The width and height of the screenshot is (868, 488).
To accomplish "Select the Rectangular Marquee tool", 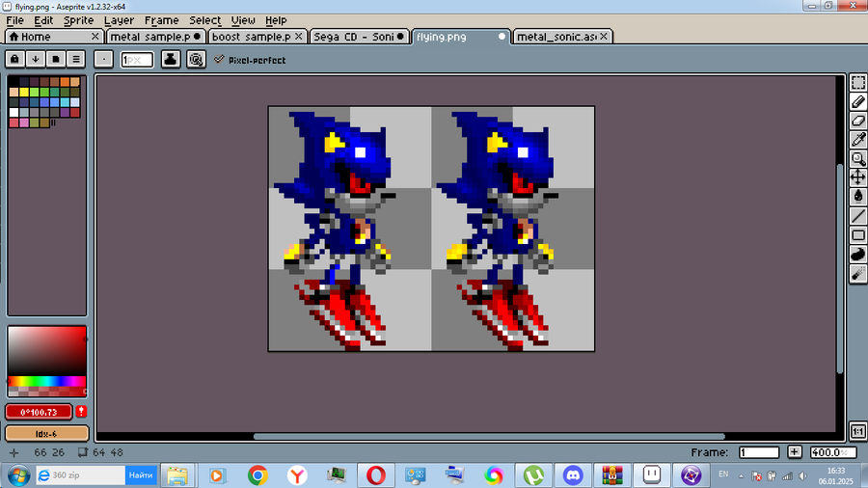I will 858,82.
